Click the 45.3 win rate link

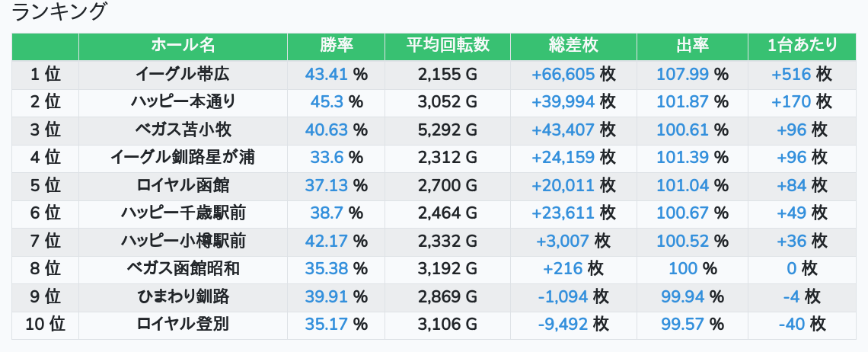click(x=327, y=101)
